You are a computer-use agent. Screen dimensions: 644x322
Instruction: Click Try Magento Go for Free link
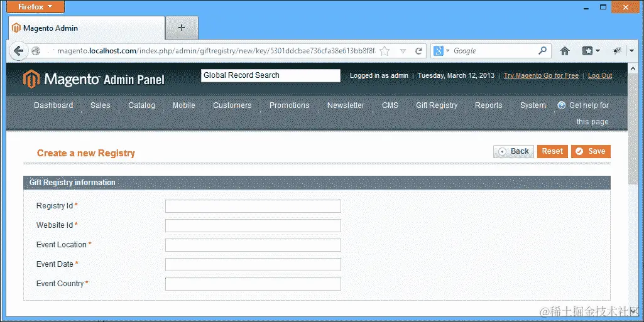point(541,75)
